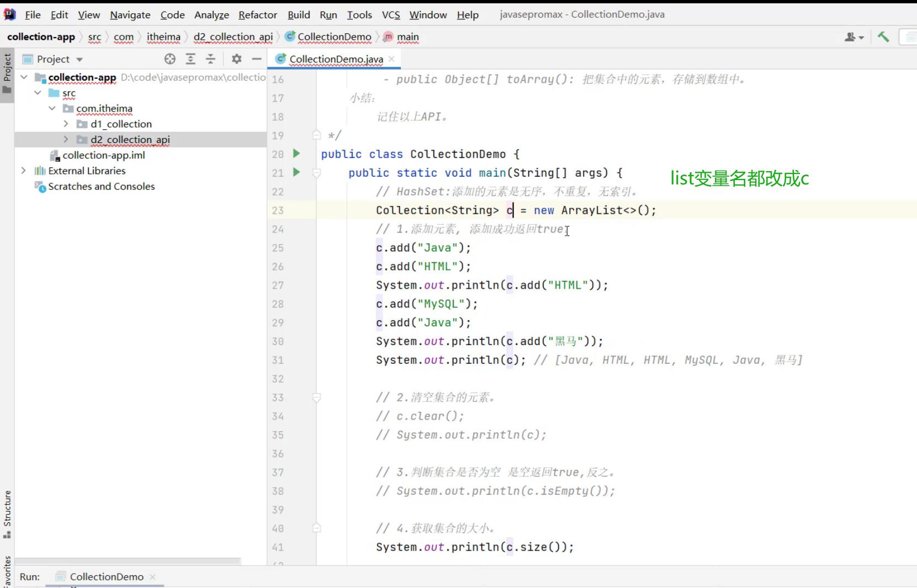The width and height of the screenshot is (917, 588).
Task: Click the c.add("MySQL") code line
Action: [427, 304]
